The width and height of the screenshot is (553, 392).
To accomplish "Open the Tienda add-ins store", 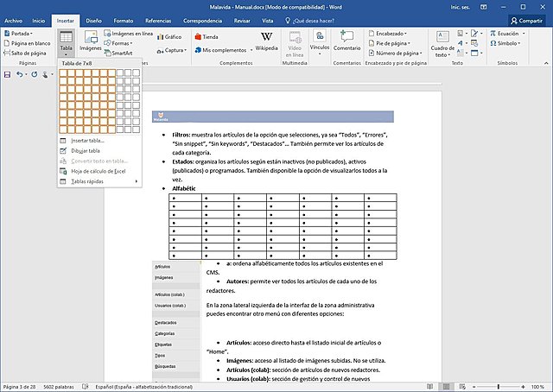I will tap(207, 36).
